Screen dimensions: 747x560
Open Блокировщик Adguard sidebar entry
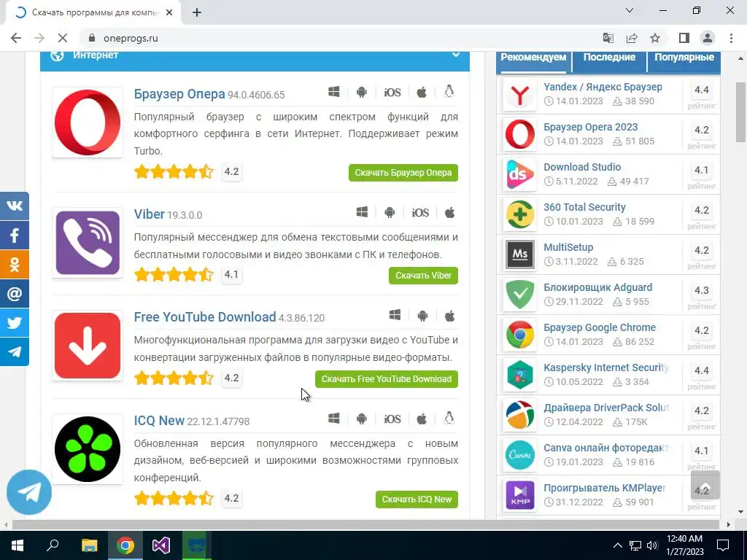598,287
